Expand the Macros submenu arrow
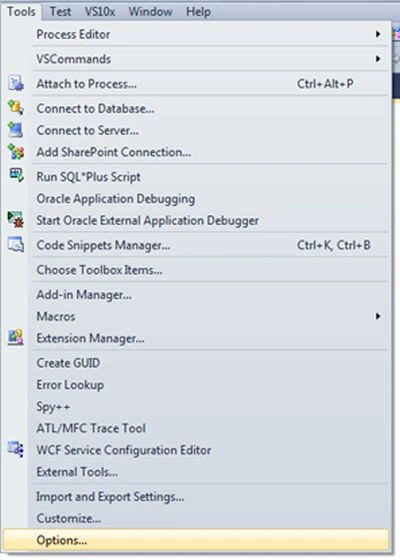Screen dimensions: 400x560 378,316
